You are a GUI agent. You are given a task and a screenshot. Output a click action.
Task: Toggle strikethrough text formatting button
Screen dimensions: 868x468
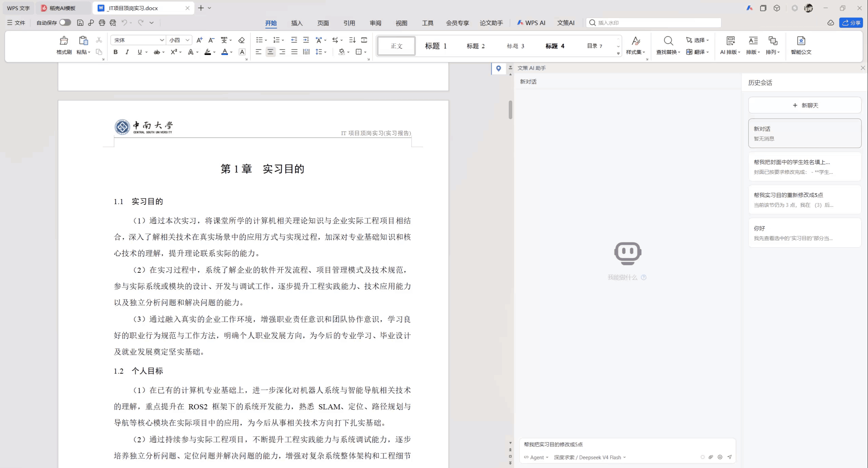tap(156, 52)
